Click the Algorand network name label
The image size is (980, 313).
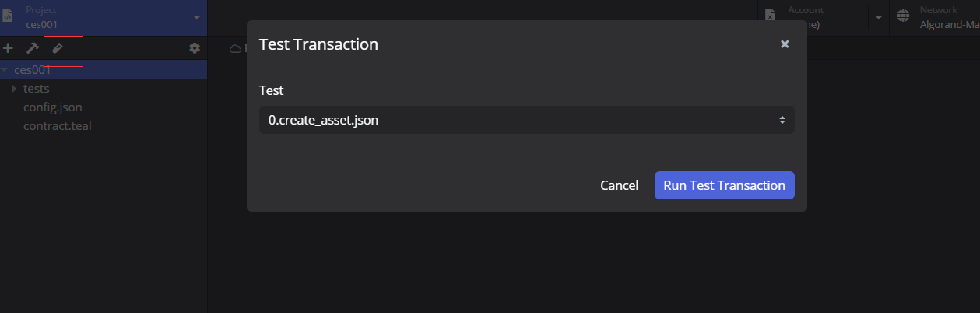tap(949, 24)
